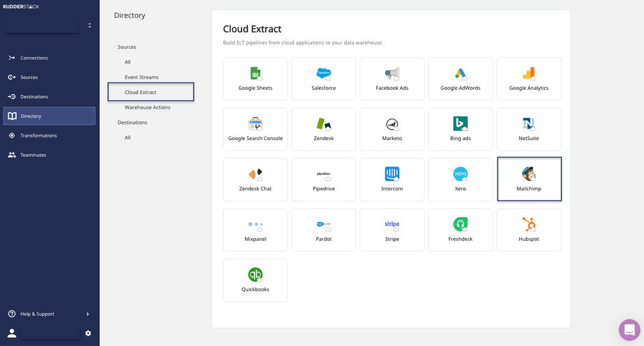Open the chat widget bubble
The width and height of the screenshot is (644, 346).
pos(629,330)
